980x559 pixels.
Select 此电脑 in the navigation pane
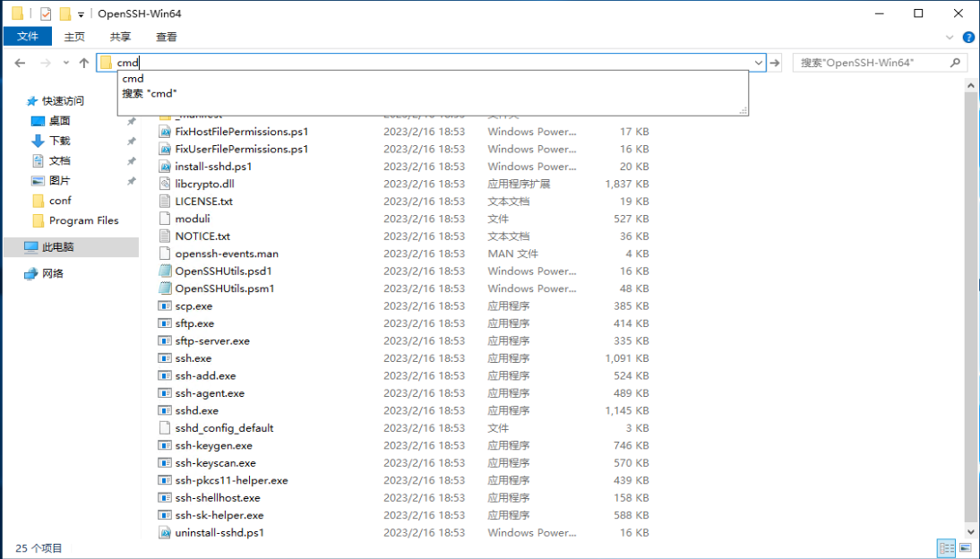(x=57, y=247)
